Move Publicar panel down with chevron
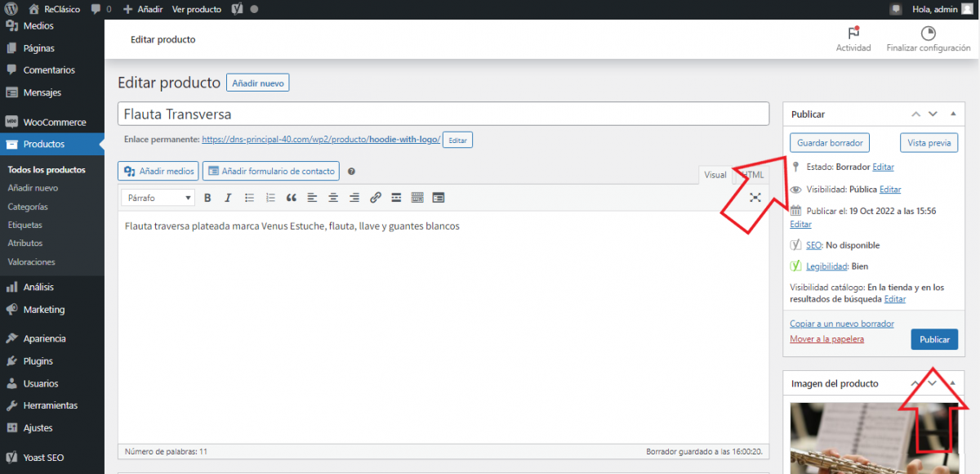The height and width of the screenshot is (474, 980). (x=933, y=114)
